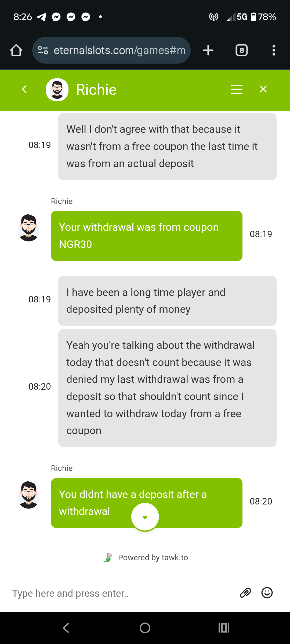Tap Richie's avatar beside NGR30 message
290x644 pixels.
coord(28,228)
